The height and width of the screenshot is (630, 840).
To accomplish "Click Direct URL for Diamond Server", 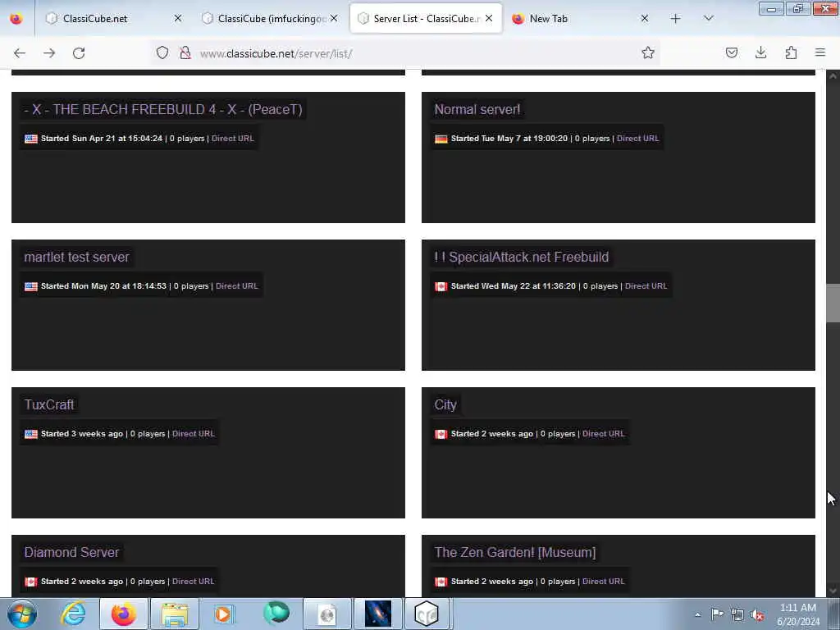I will coord(194,582).
